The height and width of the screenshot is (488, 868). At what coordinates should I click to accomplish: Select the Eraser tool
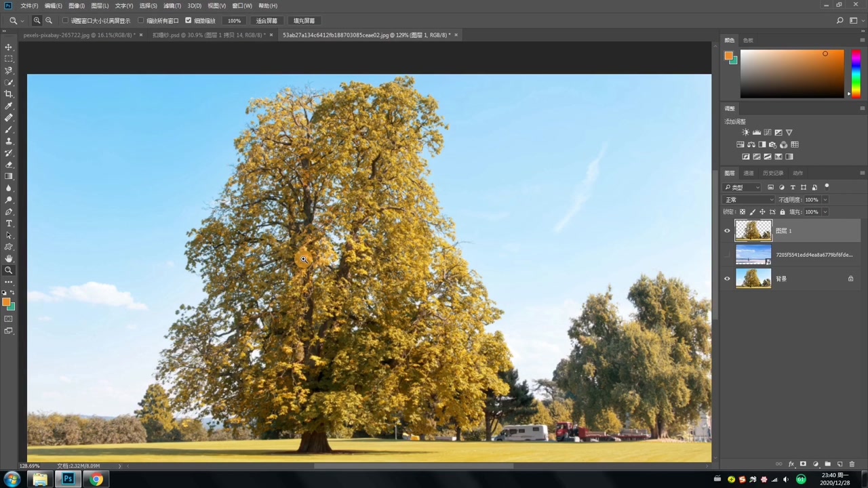click(x=9, y=165)
